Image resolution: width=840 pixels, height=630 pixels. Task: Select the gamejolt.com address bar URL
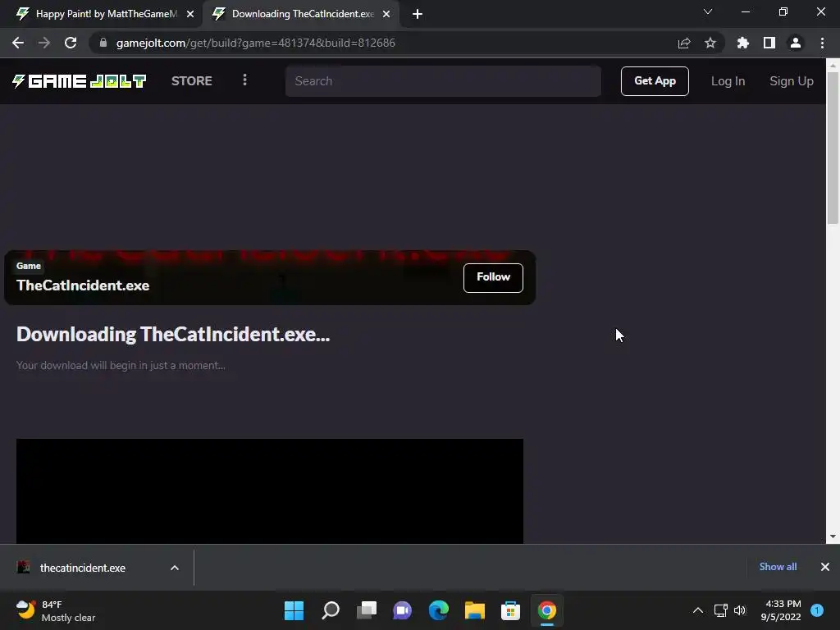tap(256, 43)
